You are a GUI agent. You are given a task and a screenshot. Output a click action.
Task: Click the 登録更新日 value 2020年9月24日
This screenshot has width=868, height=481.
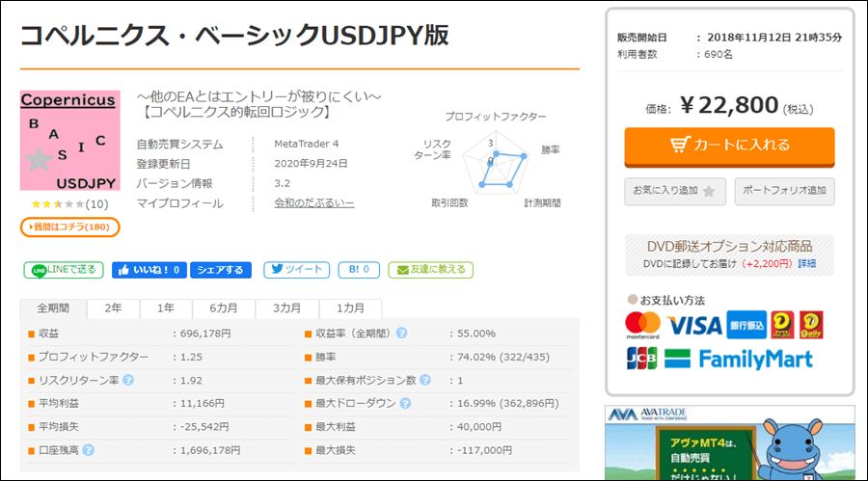click(x=312, y=163)
